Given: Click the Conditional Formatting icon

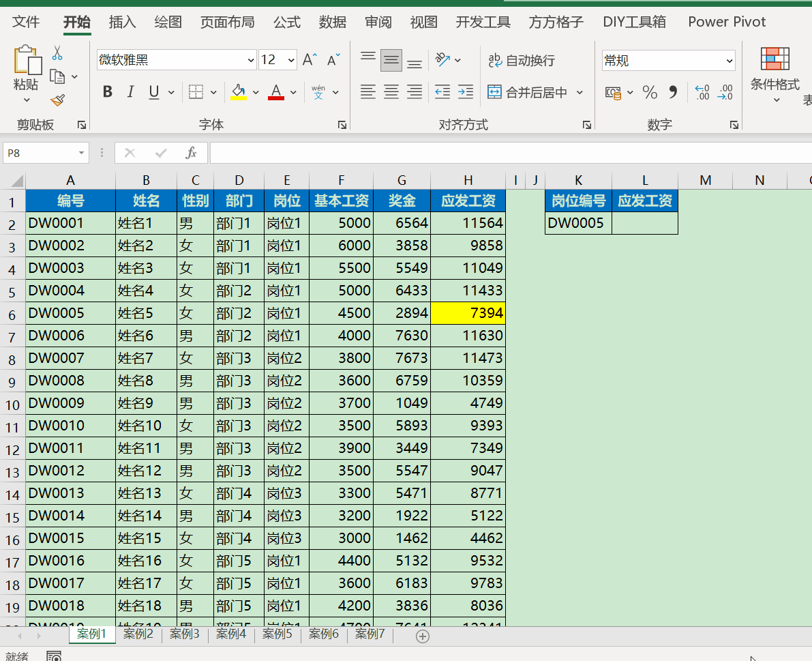Looking at the screenshot, I should [x=775, y=60].
